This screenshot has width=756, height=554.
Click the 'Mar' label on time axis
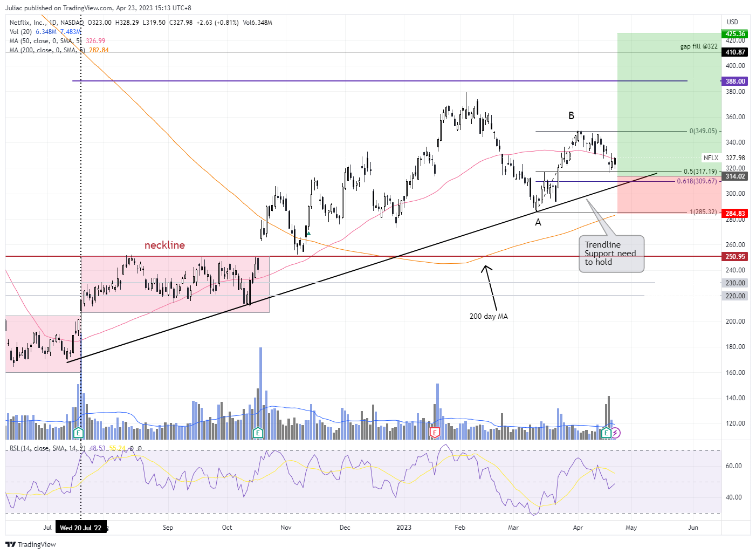pyautogui.click(x=513, y=528)
